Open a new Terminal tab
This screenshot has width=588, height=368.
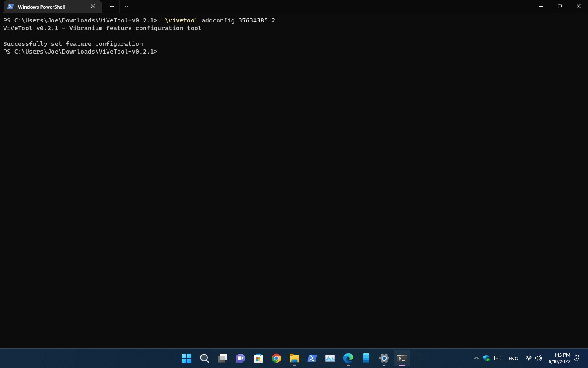coord(112,7)
